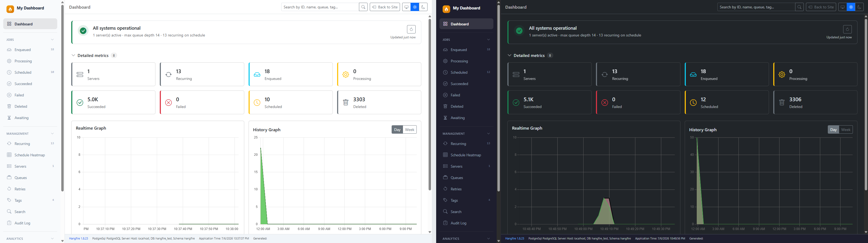
Task: Collapse Detailed metrics chevron in light dashboard
Action: pyautogui.click(x=73, y=56)
